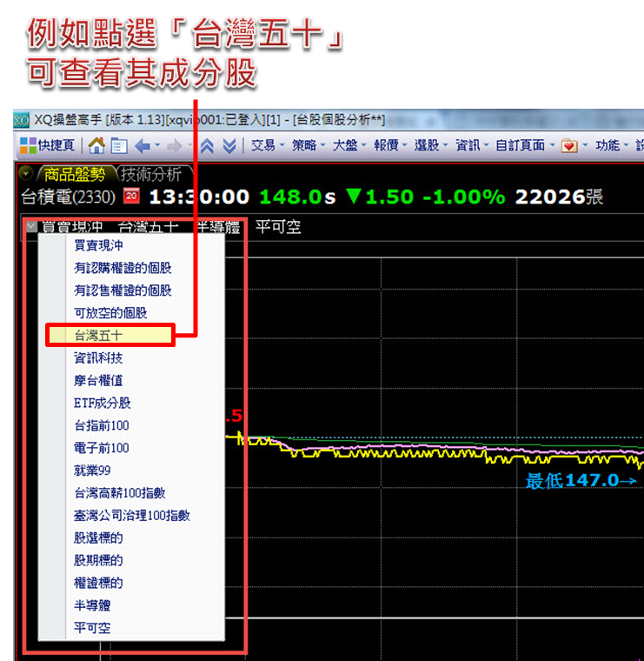Click the double up chevron icon

(207, 145)
